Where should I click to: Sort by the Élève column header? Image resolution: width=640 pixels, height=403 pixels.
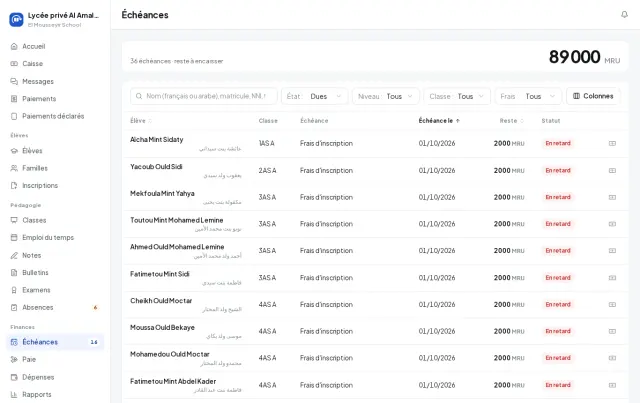(x=141, y=121)
